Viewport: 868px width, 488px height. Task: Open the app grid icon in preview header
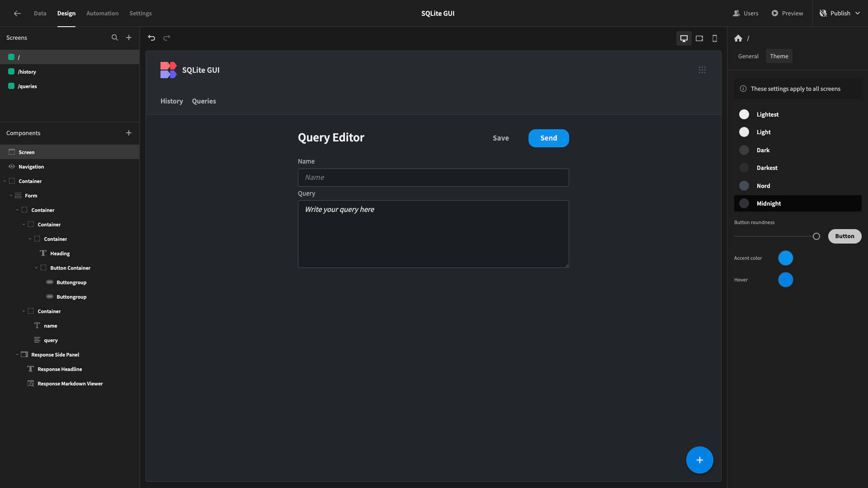(702, 70)
